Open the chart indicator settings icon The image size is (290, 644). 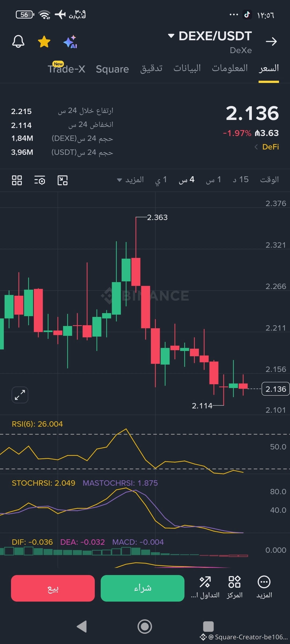click(x=40, y=180)
